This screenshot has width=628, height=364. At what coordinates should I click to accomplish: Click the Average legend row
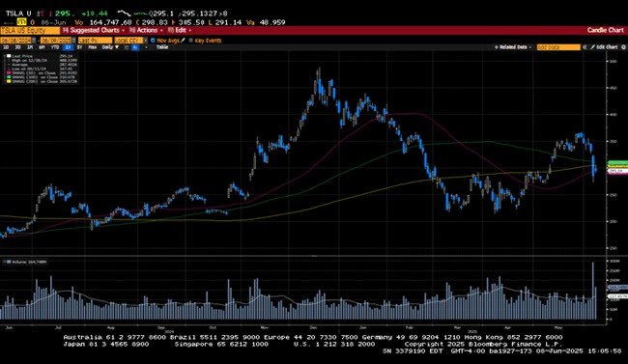[43, 65]
